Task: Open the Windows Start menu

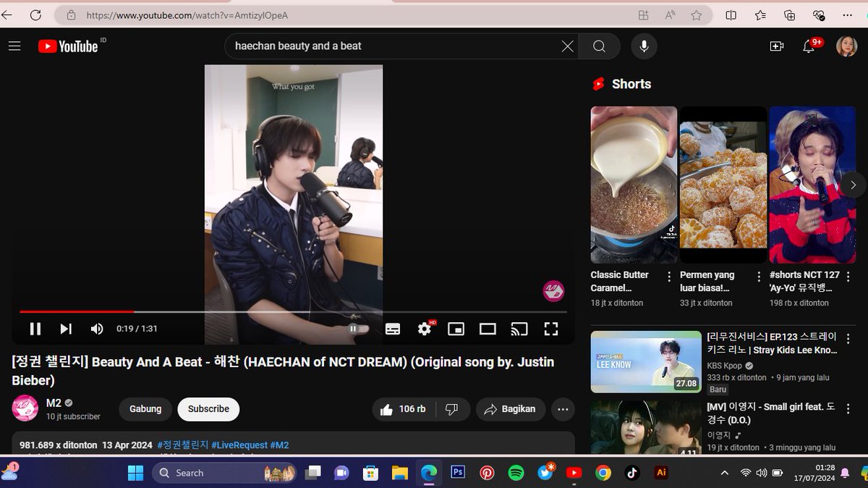Action: coord(135,473)
